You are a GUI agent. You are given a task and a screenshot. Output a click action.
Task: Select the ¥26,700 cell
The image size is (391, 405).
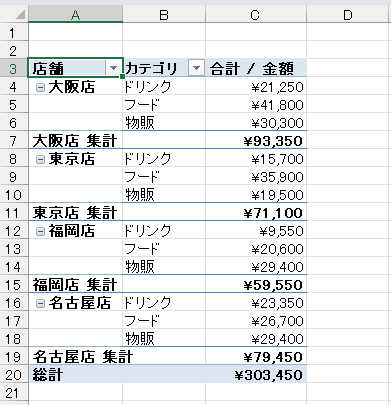coord(256,321)
